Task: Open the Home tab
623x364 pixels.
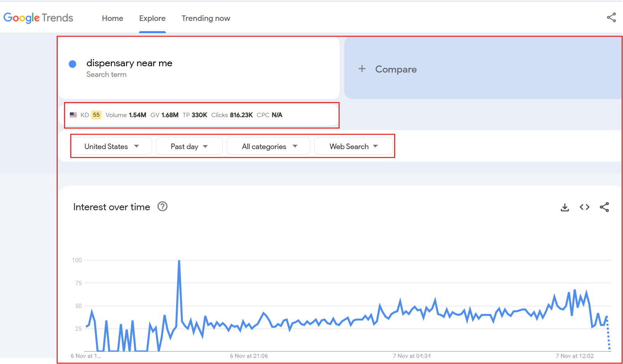Action: pos(113,18)
